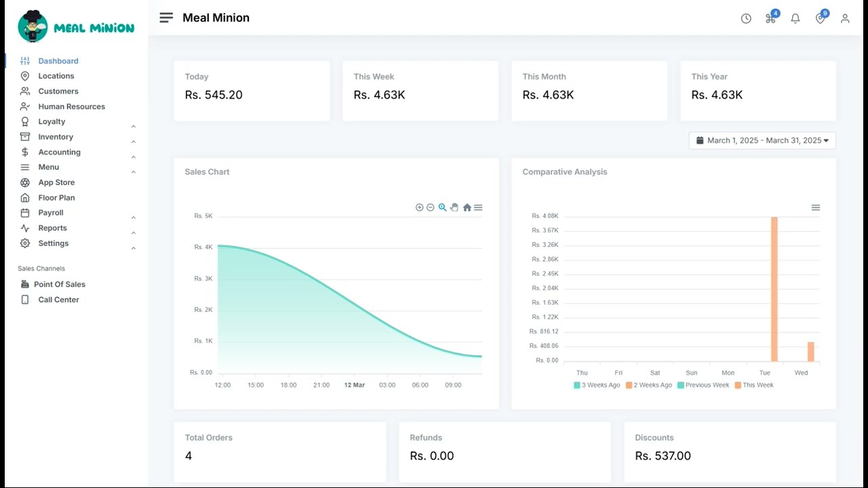Click the Payroll calendar icon
Viewport: 868px width, 488px height.
pos(25,213)
